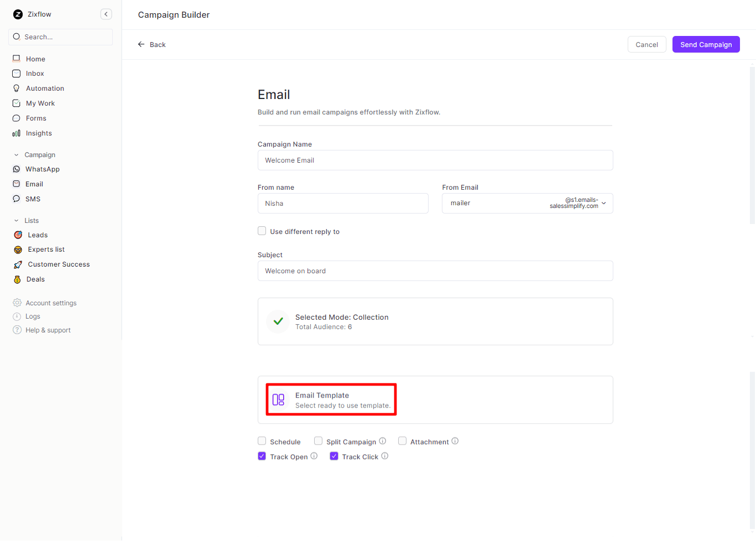The width and height of the screenshot is (756, 541).
Task: Go to Automation in the sidebar
Action: point(45,89)
